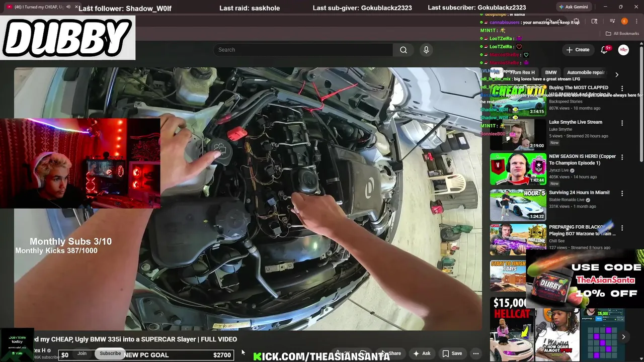Viewport: 644px width, 362px height.
Task: Click Ask Gemini button in title bar
Action: [573, 7]
